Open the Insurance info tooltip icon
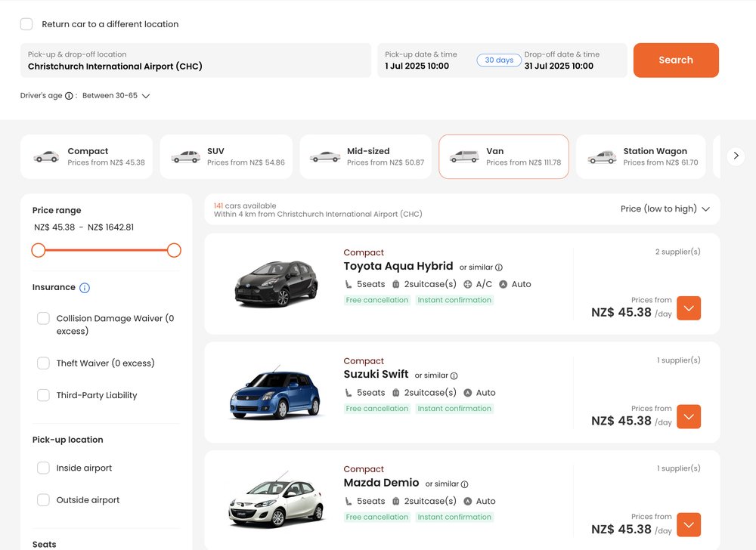The width and height of the screenshot is (756, 550). click(84, 287)
